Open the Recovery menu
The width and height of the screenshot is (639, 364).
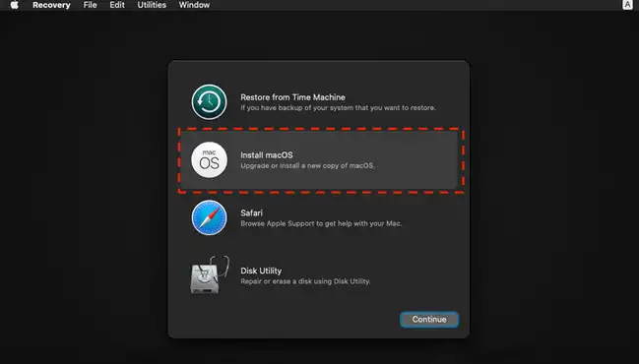(51, 5)
